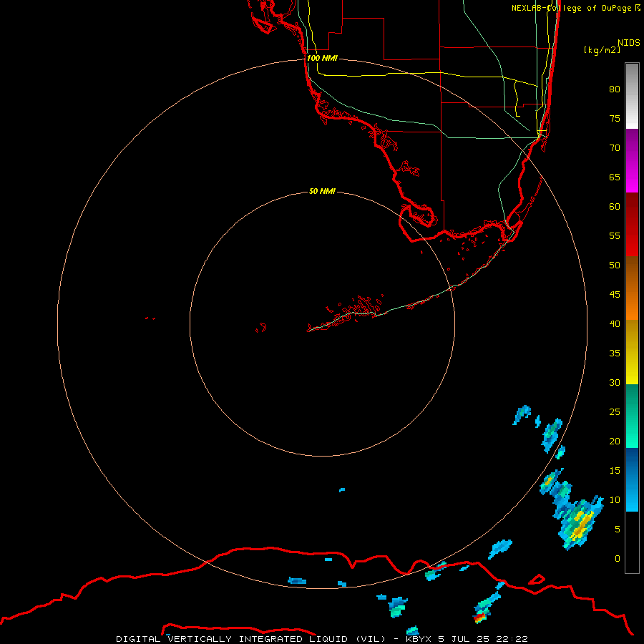Screen dimensions: 644x644
Task: Click the magenta-purple segment of the color bar
Action: pyautogui.click(x=632, y=160)
